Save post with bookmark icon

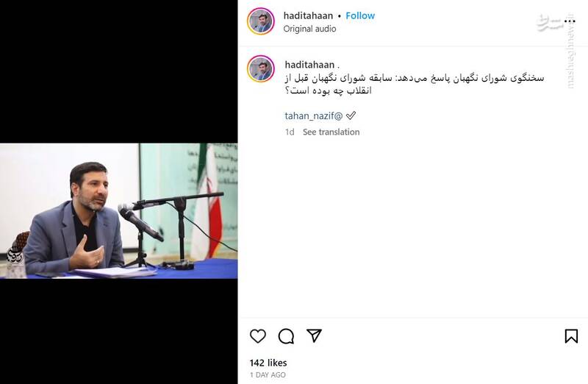tap(571, 336)
